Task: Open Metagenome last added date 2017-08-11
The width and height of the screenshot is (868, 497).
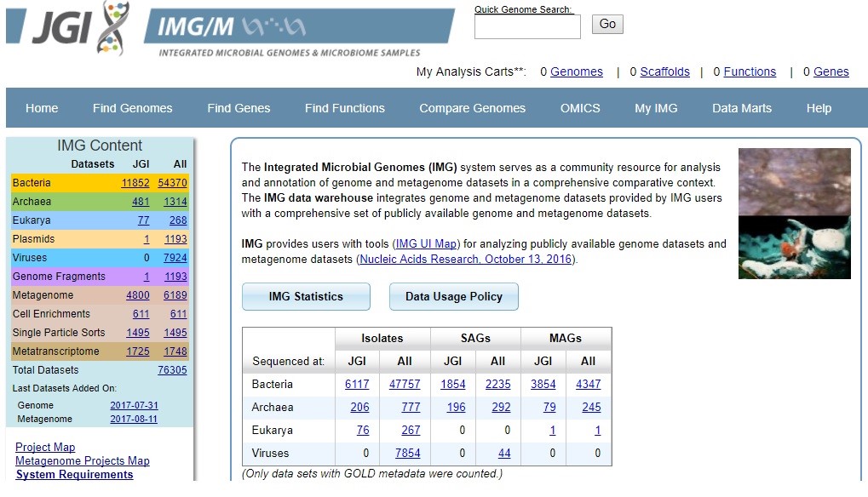Action: pyautogui.click(x=134, y=419)
